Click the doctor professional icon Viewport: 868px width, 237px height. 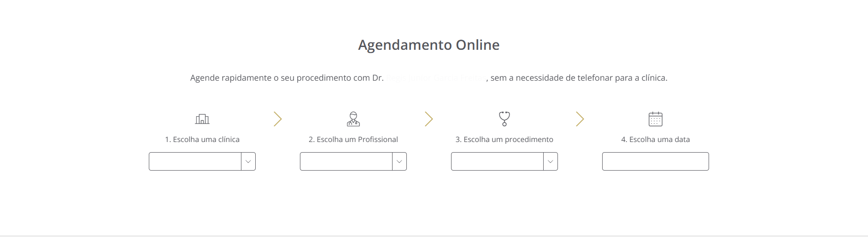(x=353, y=119)
